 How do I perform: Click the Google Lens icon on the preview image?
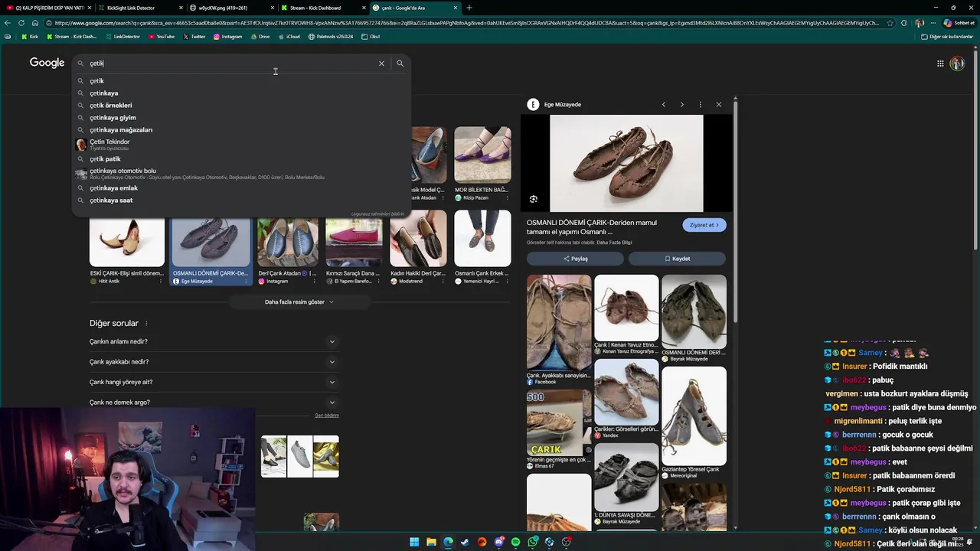click(x=534, y=199)
